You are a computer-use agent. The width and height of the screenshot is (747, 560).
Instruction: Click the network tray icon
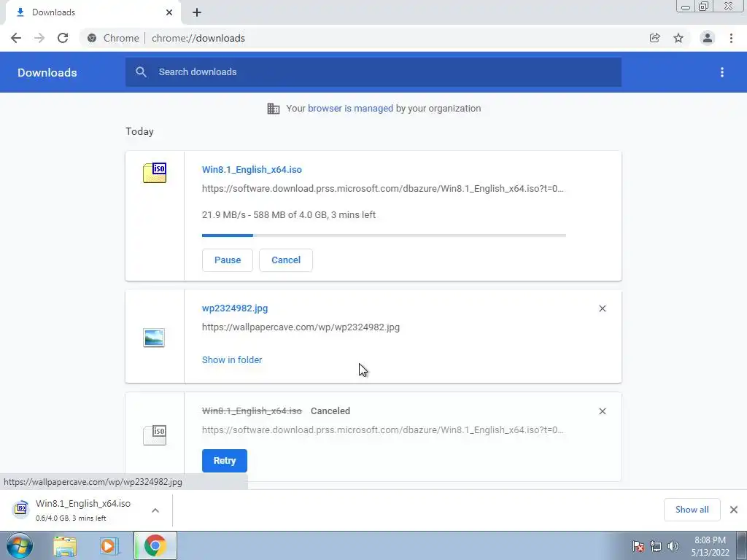tap(656, 546)
